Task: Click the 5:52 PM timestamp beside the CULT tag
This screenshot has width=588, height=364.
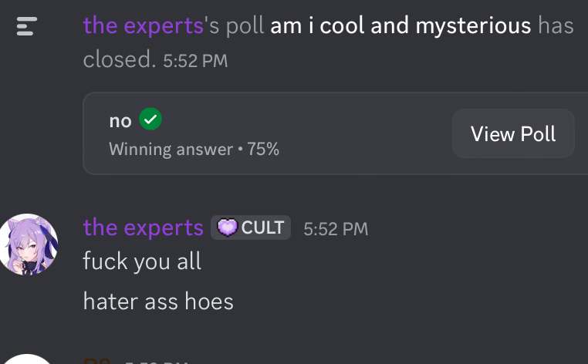Action: [336, 228]
